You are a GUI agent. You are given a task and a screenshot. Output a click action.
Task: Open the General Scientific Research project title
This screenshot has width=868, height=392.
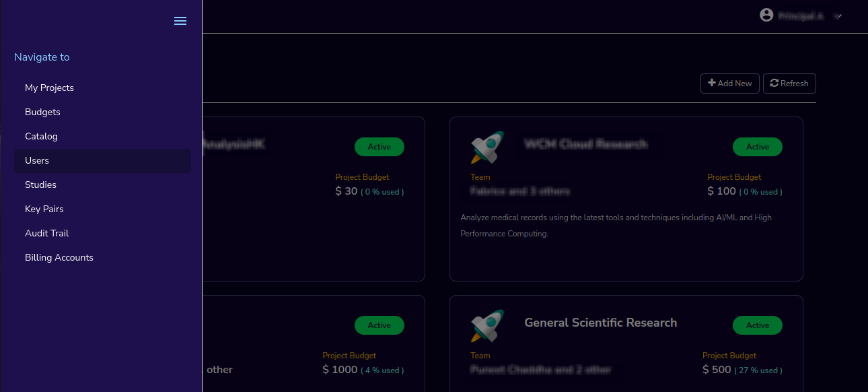601,323
